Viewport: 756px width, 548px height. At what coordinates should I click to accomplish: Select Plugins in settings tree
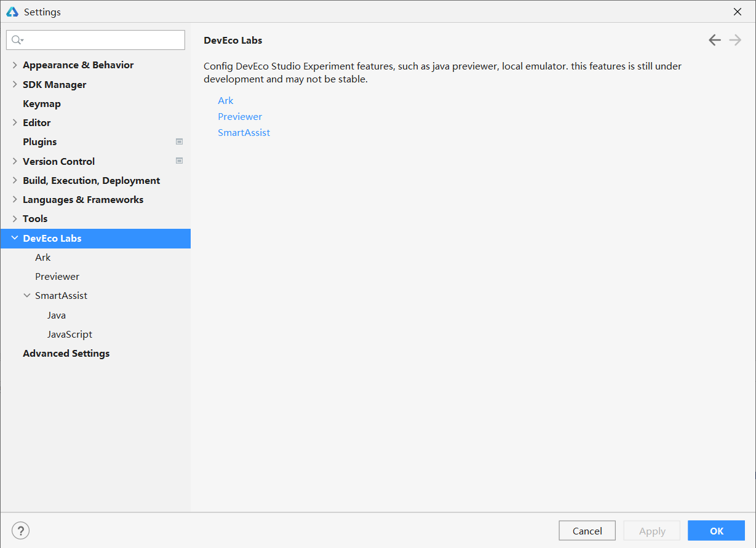click(39, 142)
